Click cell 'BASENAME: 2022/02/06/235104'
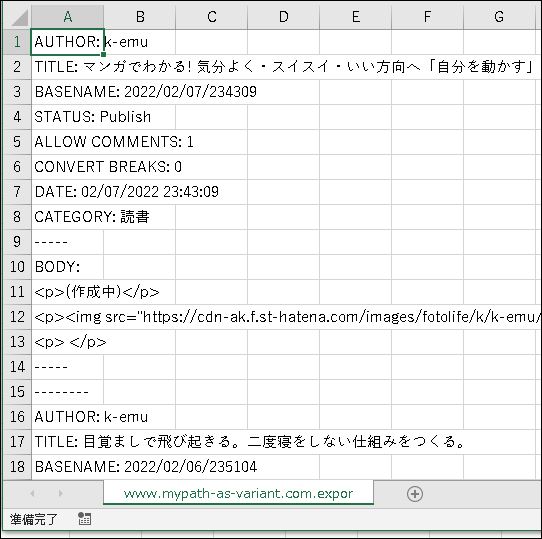542x539 pixels. point(67,467)
